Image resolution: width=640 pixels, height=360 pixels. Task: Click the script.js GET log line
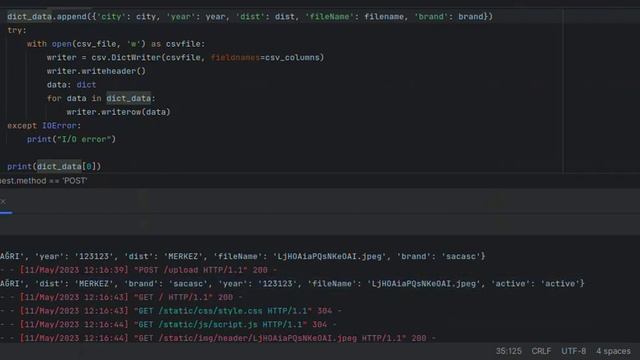click(x=169, y=324)
